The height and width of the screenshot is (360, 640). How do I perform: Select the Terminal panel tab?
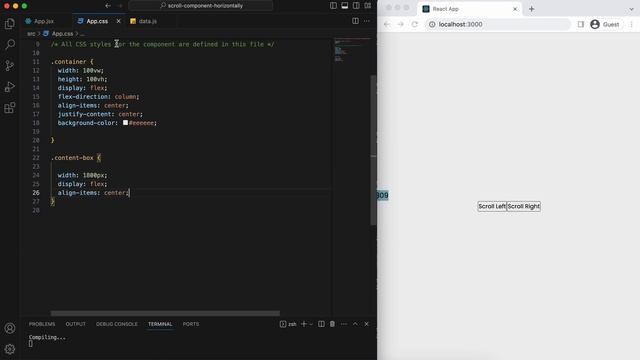[160, 324]
